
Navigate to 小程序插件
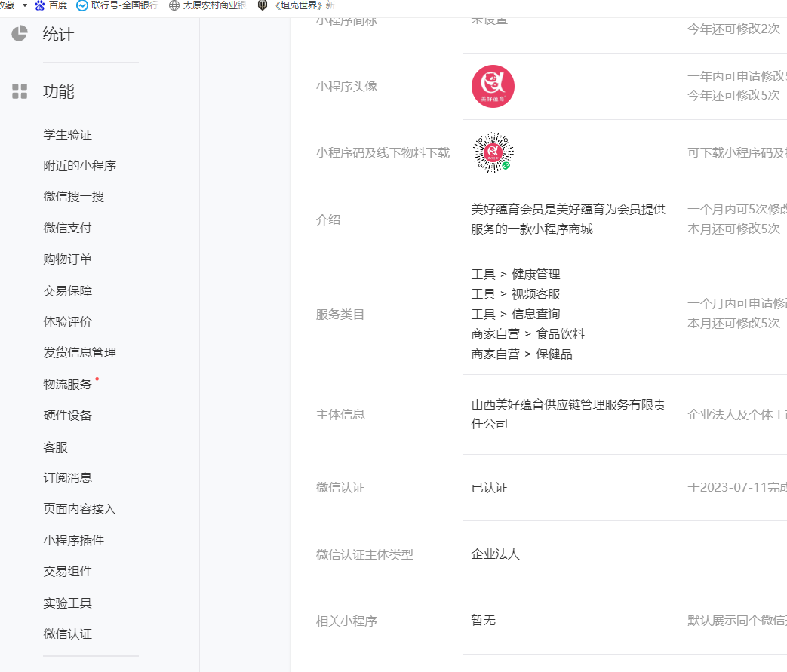(x=74, y=540)
